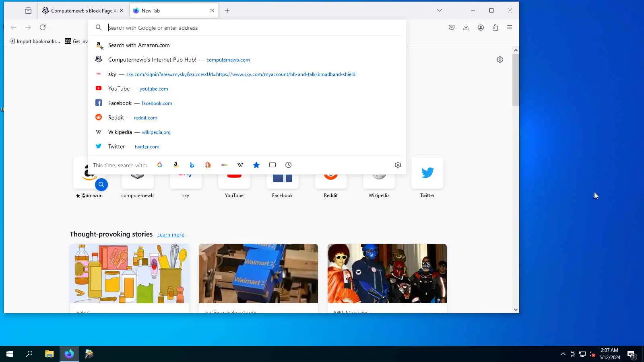This screenshot has width=644, height=362.
Task: Open the Windows Start menu
Action: coord(10,354)
